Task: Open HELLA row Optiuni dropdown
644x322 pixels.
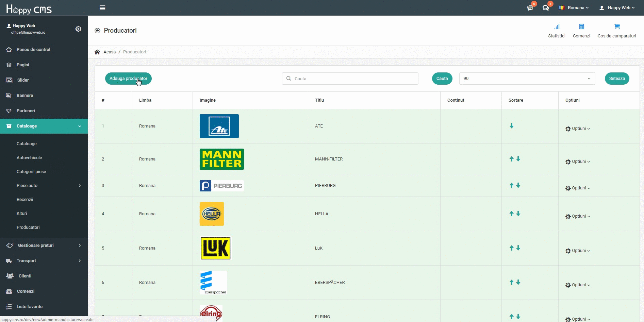Action: pyautogui.click(x=578, y=216)
